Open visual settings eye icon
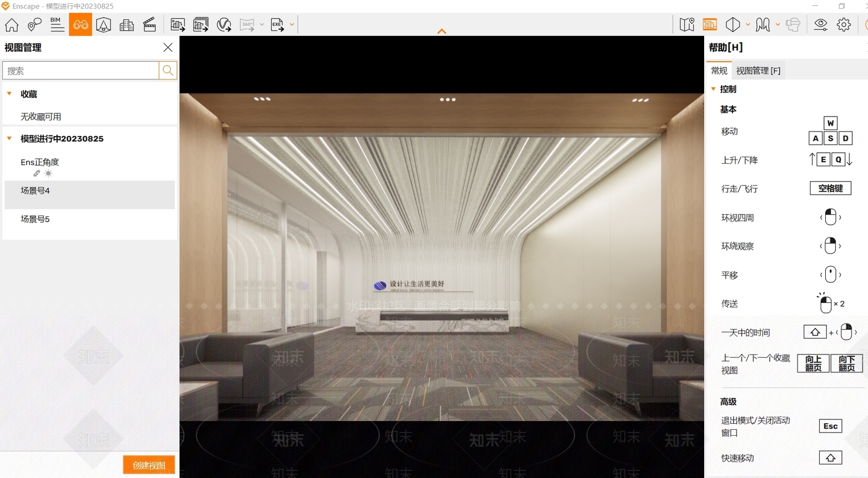Viewport: 868px width, 478px height. (x=821, y=25)
